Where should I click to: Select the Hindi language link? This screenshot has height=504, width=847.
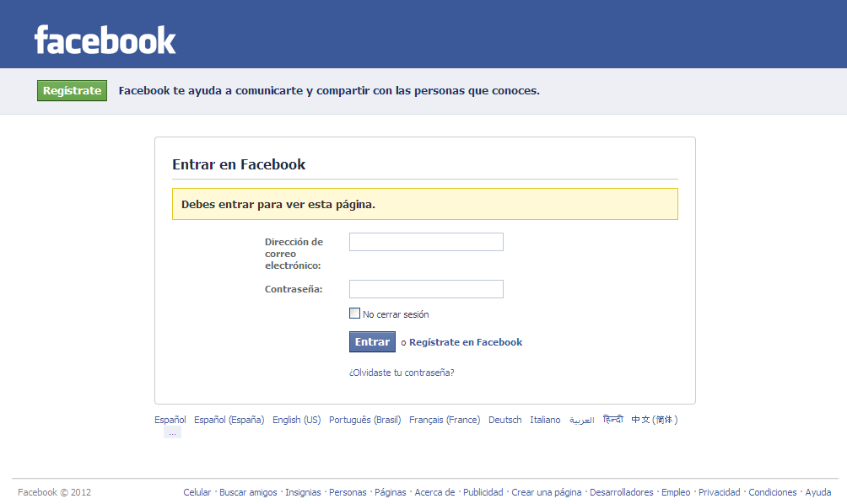coord(613,419)
